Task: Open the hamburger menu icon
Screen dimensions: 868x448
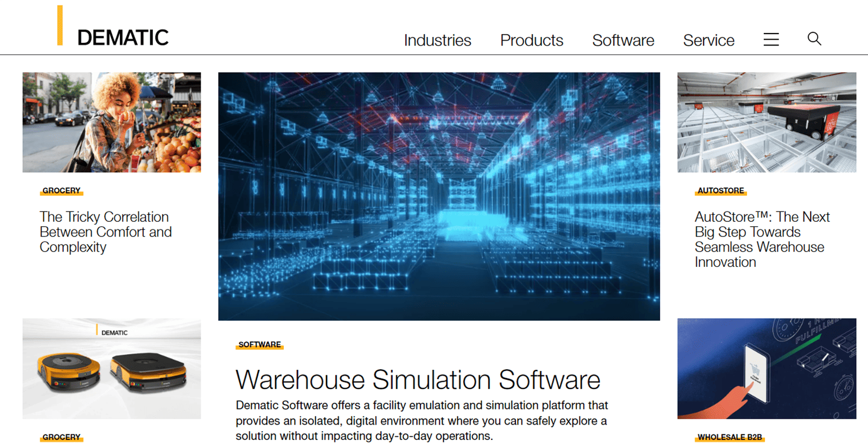Action: 771,39
